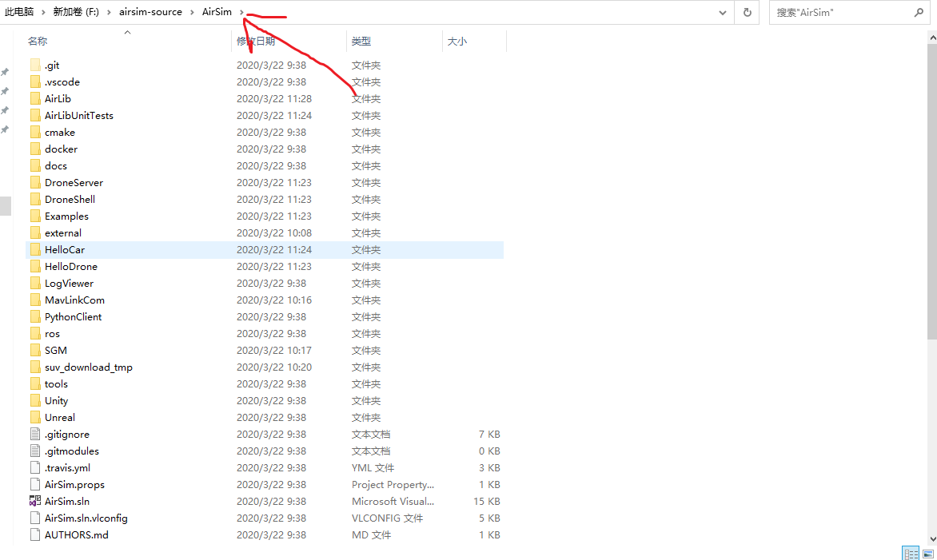Screen dimensions: 937x560
Task: Click the scroll down arrow of file list
Action: coord(932,538)
